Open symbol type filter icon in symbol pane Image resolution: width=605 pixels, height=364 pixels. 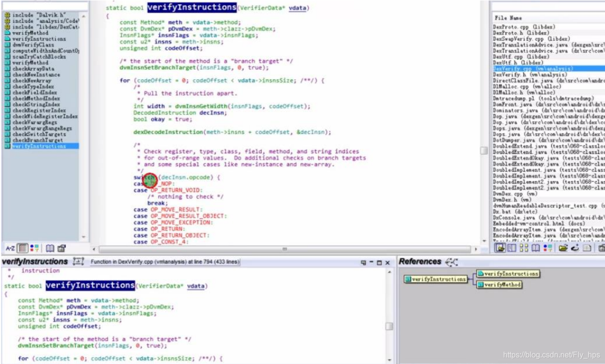coord(35,248)
